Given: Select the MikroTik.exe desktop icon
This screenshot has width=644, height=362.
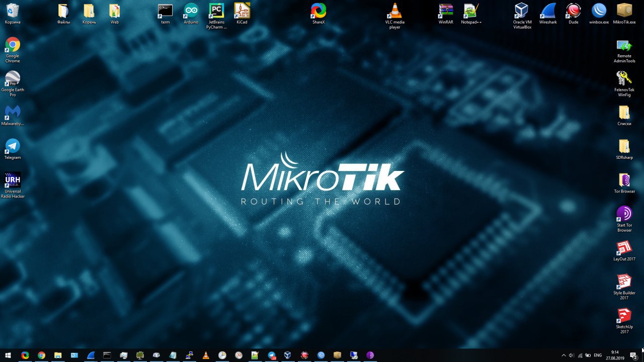Looking at the screenshot, I should click(624, 14).
